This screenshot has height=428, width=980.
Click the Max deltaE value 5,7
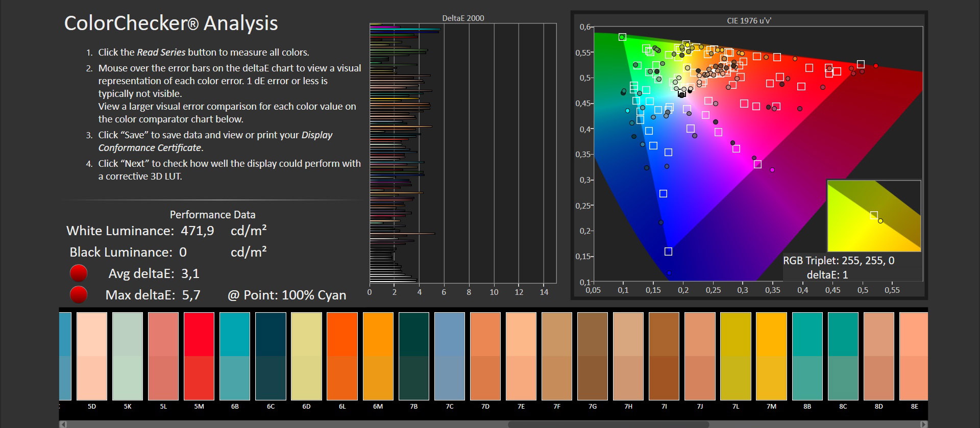190,295
